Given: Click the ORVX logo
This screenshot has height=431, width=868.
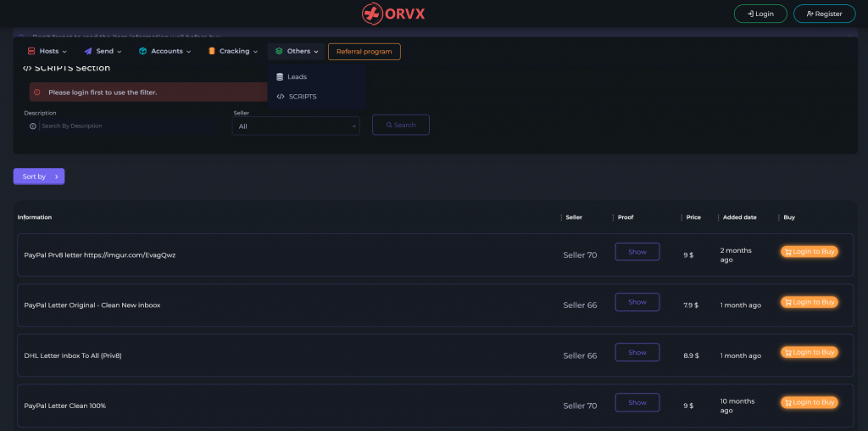Looking at the screenshot, I should pyautogui.click(x=393, y=14).
